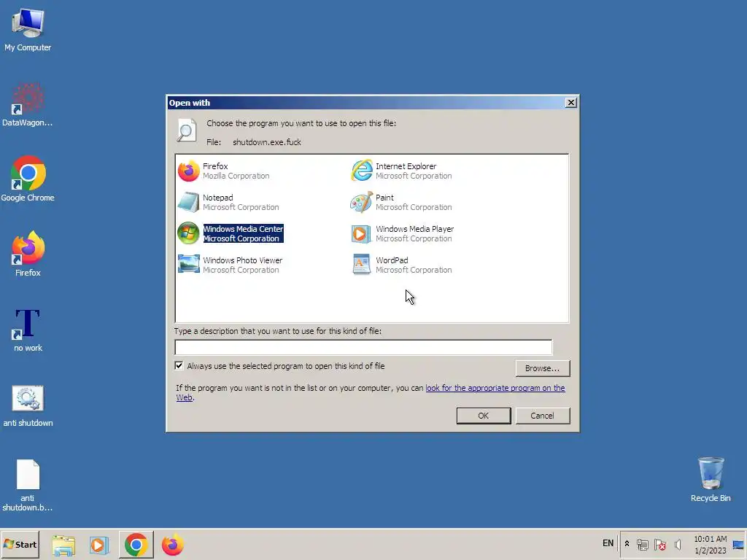Screen dimensions: 747x560
Task: Choose Windows Media Player program
Action: pos(403,233)
